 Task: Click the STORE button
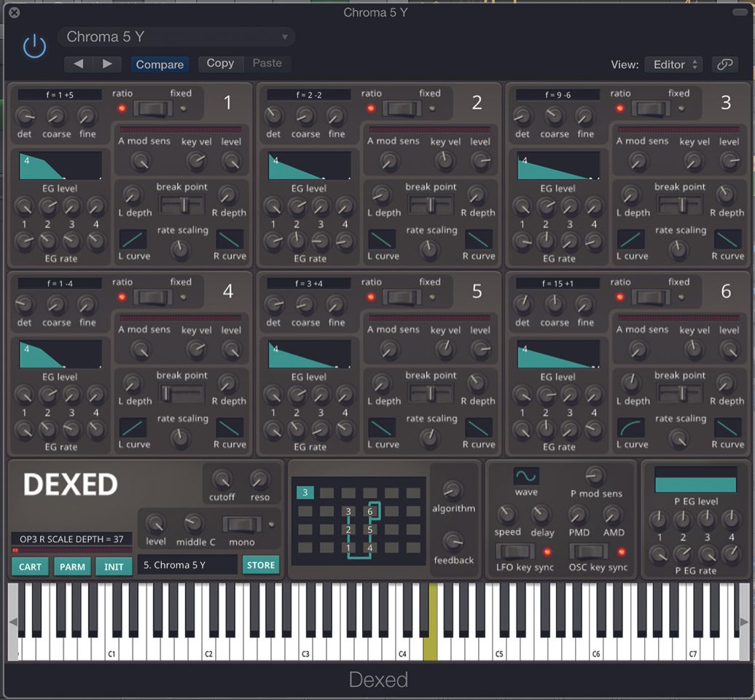(260, 564)
